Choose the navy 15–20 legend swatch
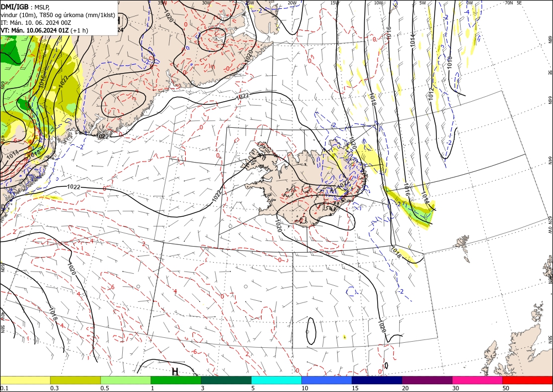This screenshot has width=553, height=392. click(377, 380)
